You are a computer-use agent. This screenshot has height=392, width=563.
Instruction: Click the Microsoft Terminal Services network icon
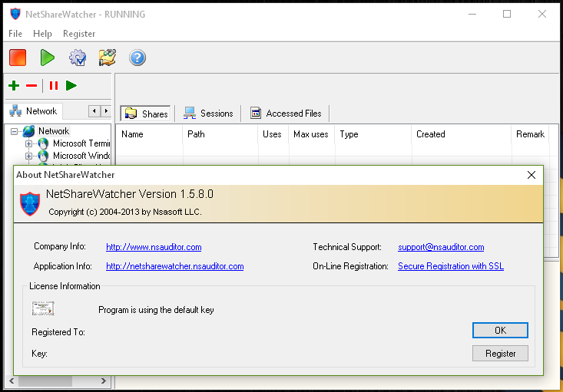tap(43, 143)
